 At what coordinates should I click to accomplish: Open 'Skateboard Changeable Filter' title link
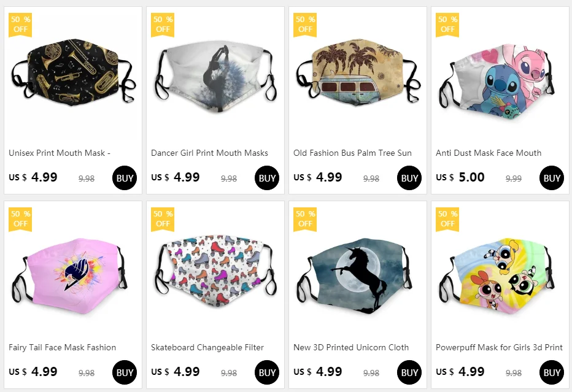click(x=207, y=347)
